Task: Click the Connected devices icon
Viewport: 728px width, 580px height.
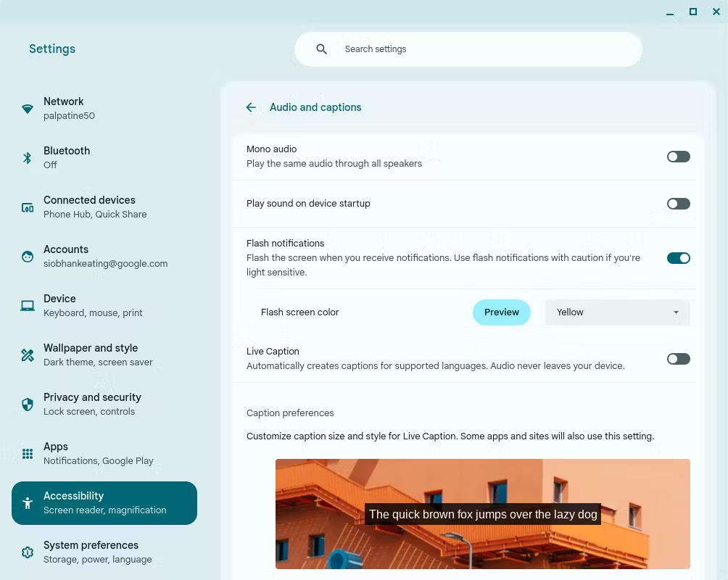Action: click(x=28, y=207)
